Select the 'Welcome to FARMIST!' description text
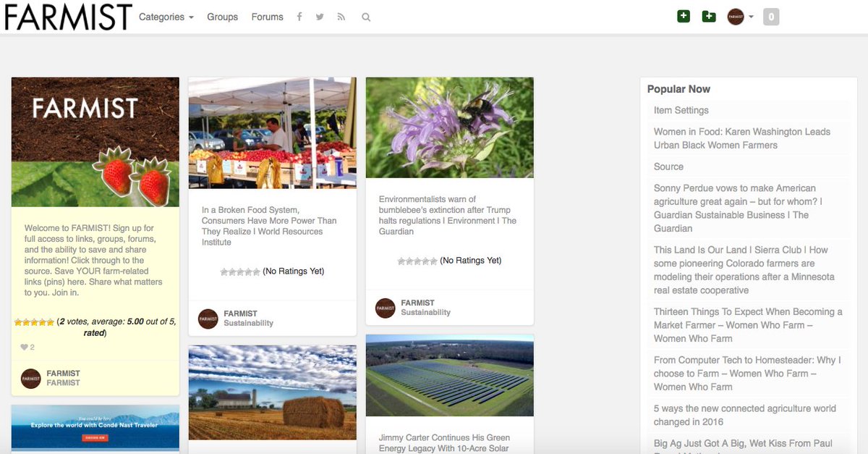The height and width of the screenshot is (454, 868). pyautogui.click(x=93, y=260)
